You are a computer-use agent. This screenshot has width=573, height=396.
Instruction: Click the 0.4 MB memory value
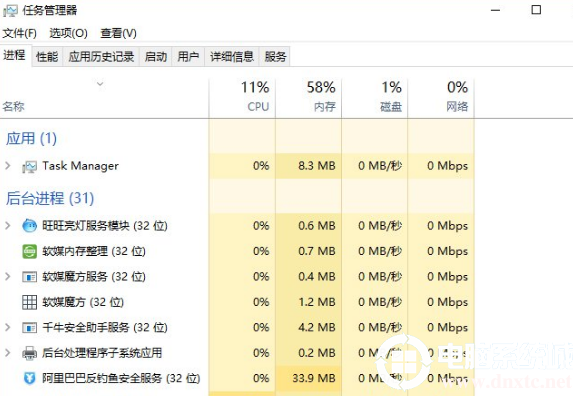(316, 277)
